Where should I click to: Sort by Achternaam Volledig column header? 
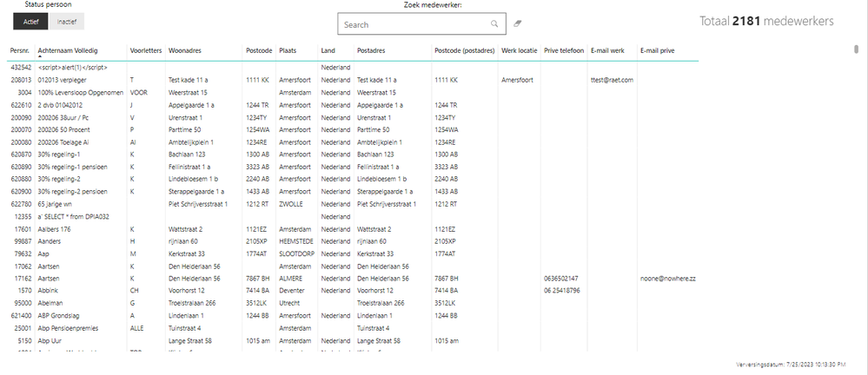(68, 50)
